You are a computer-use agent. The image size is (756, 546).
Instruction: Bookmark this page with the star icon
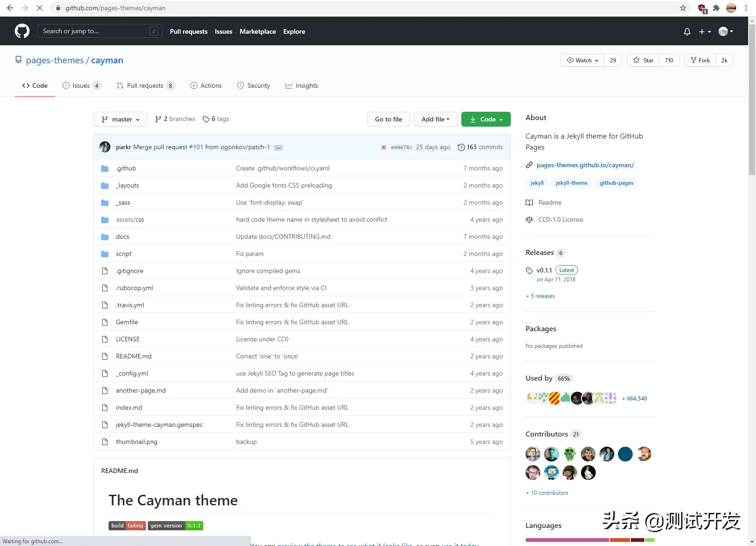pyautogui.click(x=683, y=8)
